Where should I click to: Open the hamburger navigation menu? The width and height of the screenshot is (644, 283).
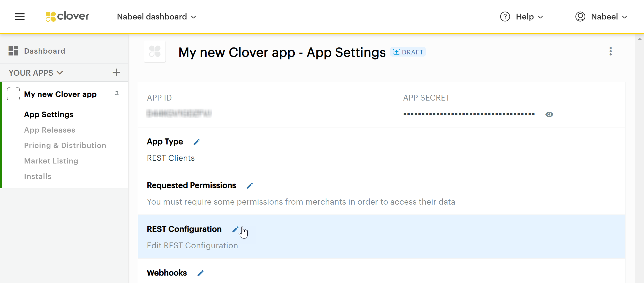[x=19, y=17]
